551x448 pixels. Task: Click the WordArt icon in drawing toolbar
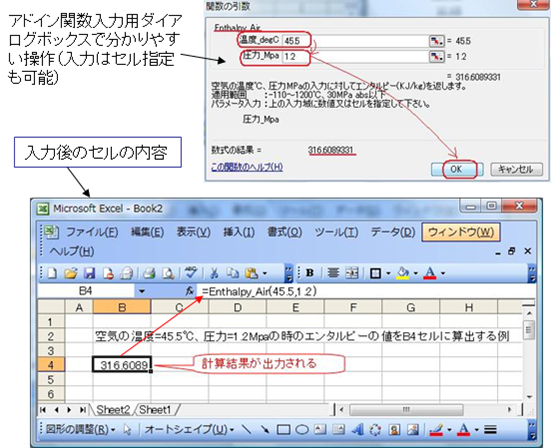point(357,429)
